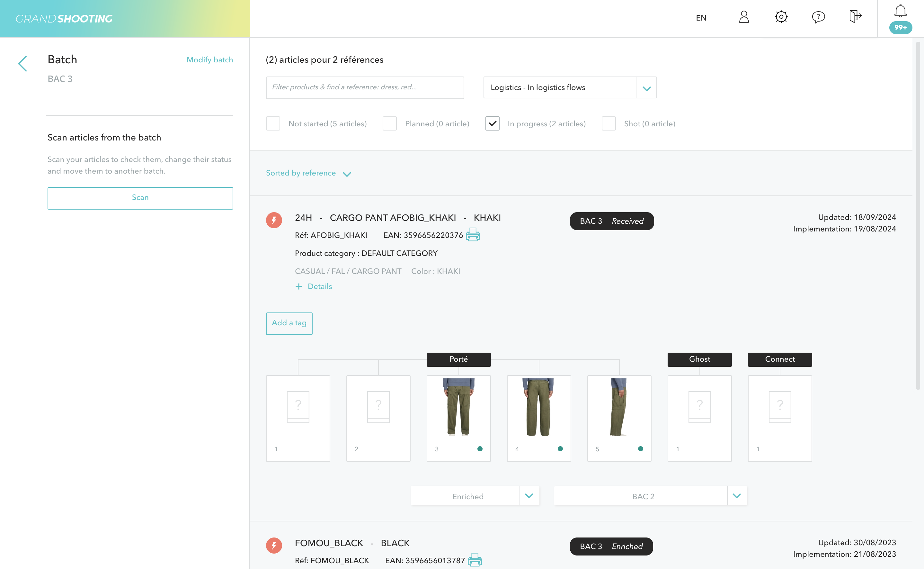
Task: Switch the language using EN menu
Action: point(701,18)
